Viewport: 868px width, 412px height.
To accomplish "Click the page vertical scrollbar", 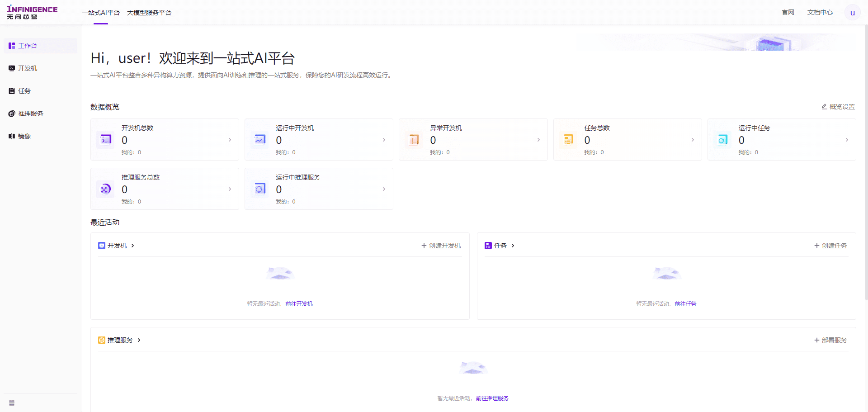I will pos(866,163).
